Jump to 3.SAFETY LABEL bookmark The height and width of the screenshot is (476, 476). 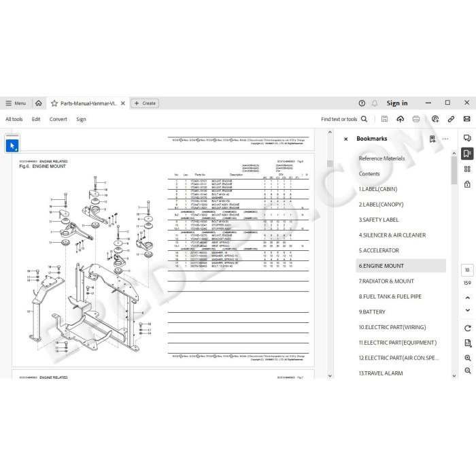[x=379, y=220]
